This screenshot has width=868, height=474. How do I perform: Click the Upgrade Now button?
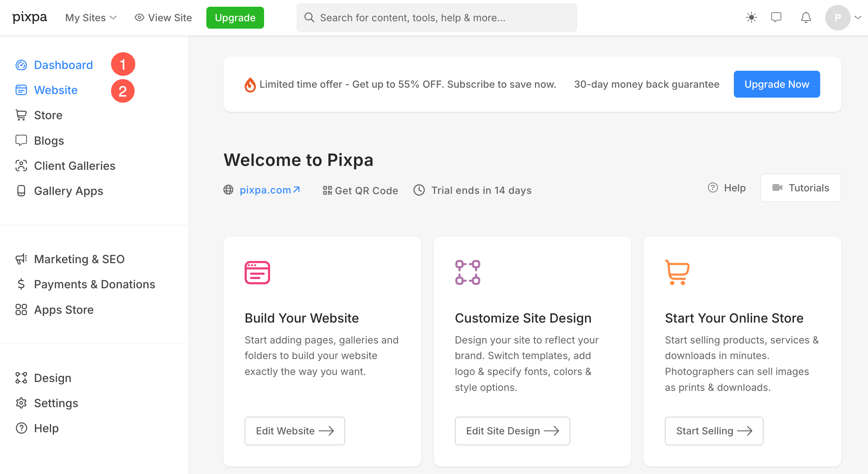point(777,84)
